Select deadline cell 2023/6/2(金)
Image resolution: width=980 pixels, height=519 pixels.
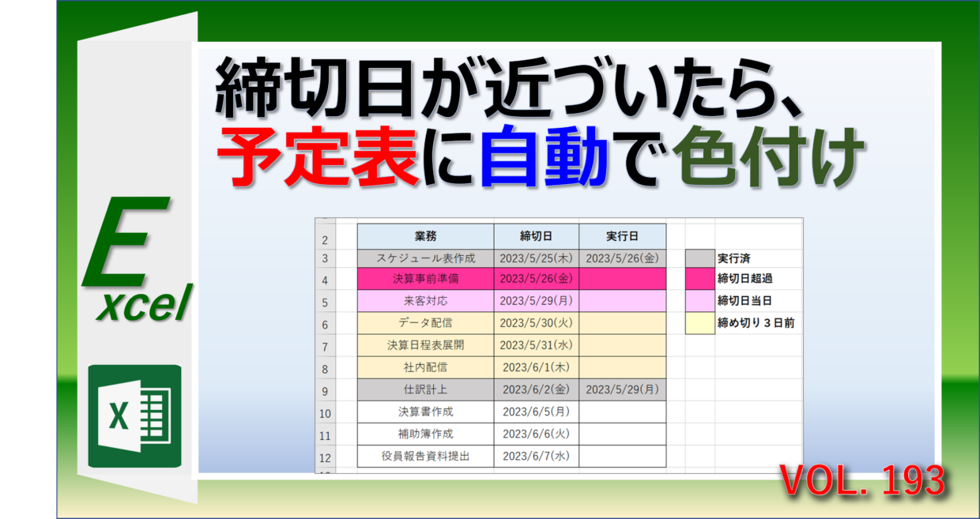(x=537, y=389)
